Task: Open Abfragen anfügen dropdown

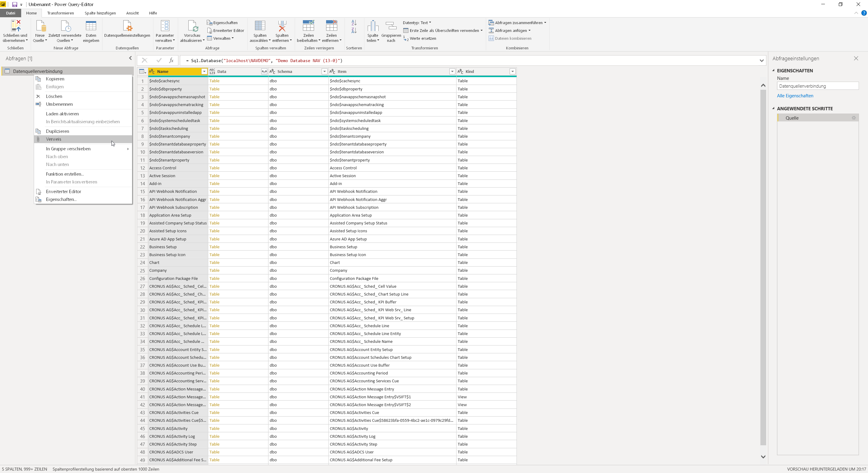Action: [x=509, y=30]
